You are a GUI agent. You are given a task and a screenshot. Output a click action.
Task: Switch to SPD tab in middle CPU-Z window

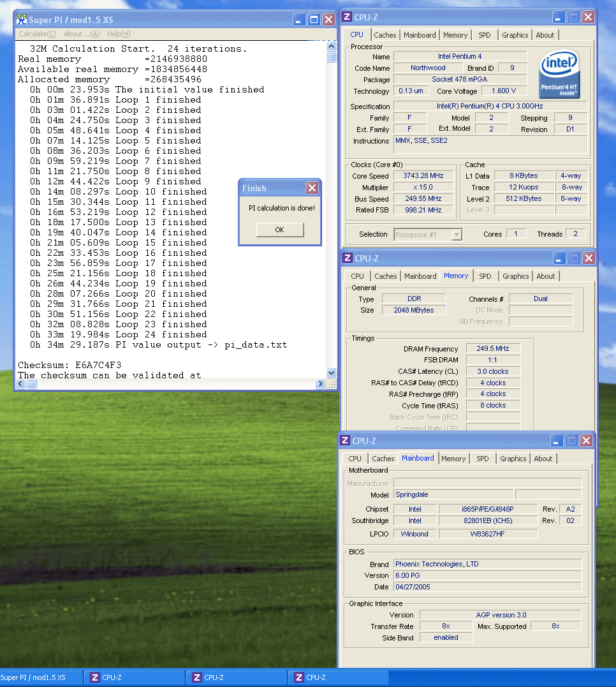pyautogui.click(x=485, y=276)
